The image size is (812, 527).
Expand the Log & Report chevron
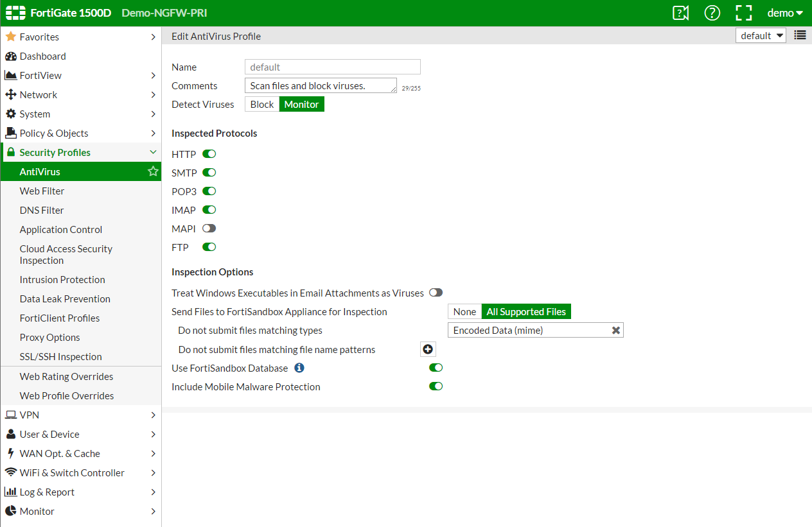(x=153, y=492)
